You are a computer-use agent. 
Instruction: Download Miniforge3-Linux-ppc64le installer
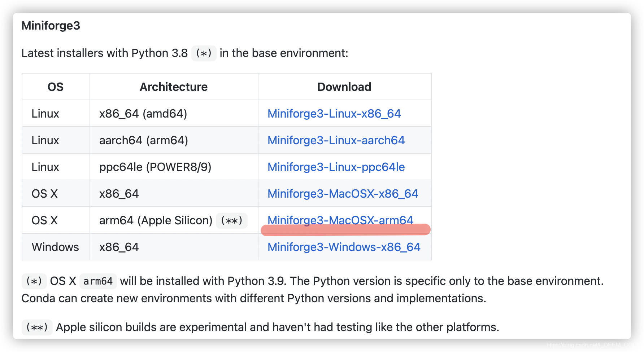(x=336, y=167)
